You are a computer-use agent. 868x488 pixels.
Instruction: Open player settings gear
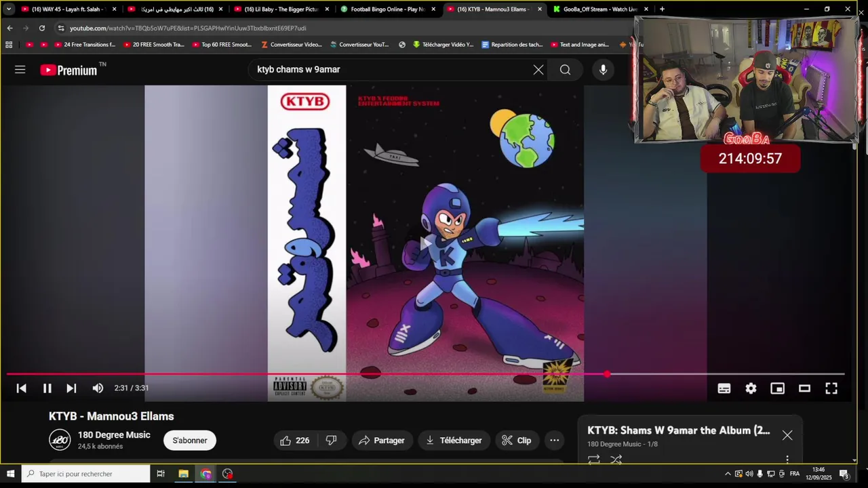(751, 388)
